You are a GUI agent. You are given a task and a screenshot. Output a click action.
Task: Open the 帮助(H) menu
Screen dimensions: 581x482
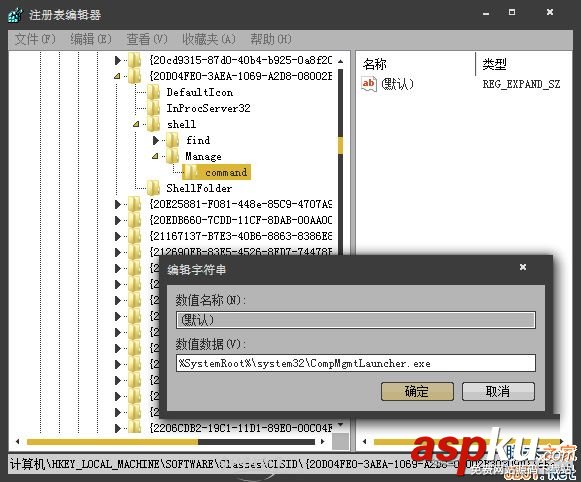(271, 39)
